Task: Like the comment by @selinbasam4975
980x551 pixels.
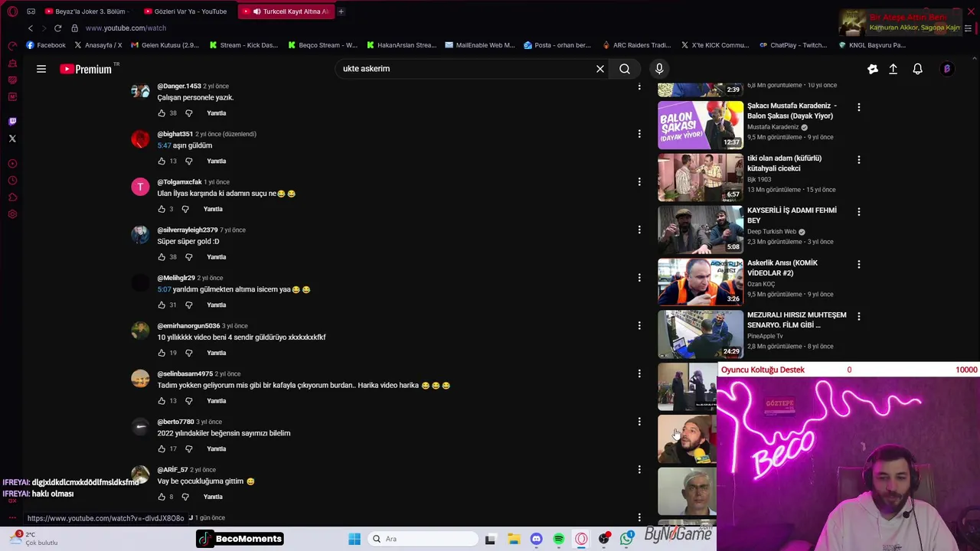Action: coord(162,401)
